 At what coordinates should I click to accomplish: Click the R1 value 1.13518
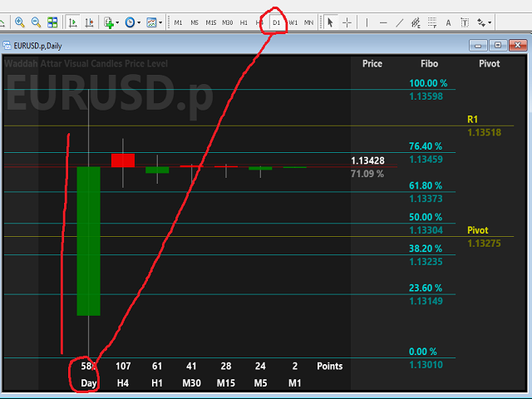coord(484,132)
